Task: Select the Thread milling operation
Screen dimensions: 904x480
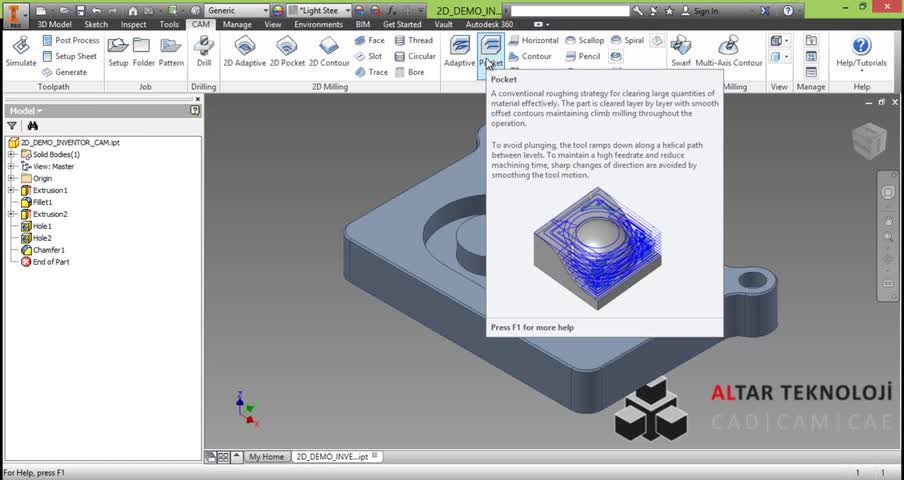Action: click(x=413, y=40)
